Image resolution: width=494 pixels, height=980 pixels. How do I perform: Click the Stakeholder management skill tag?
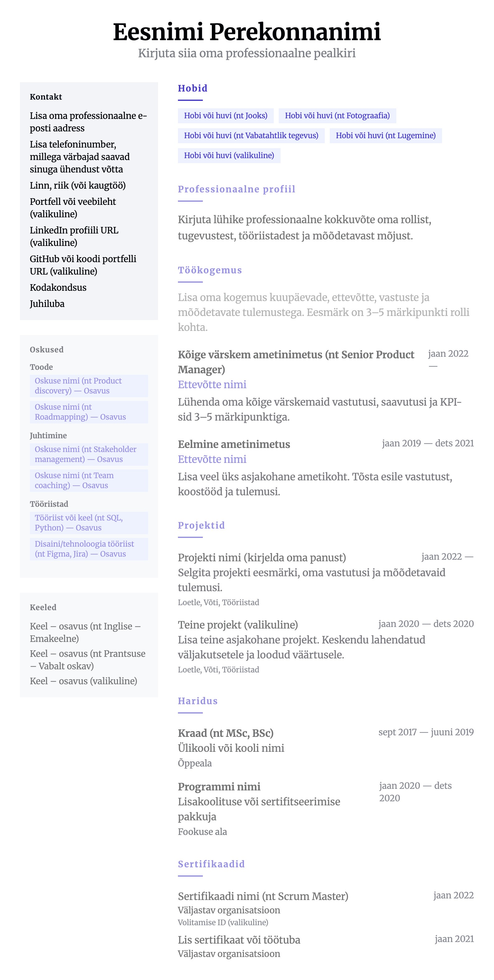[89, 454]
